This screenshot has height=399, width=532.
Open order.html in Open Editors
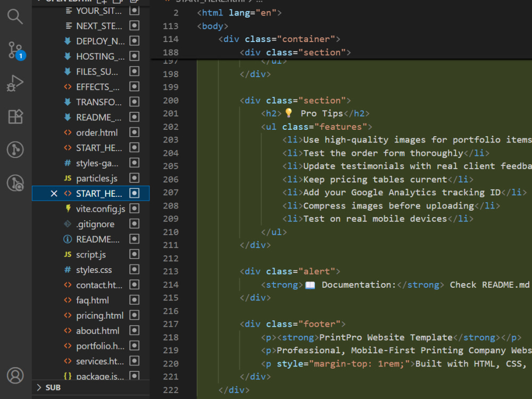(90, 132)
